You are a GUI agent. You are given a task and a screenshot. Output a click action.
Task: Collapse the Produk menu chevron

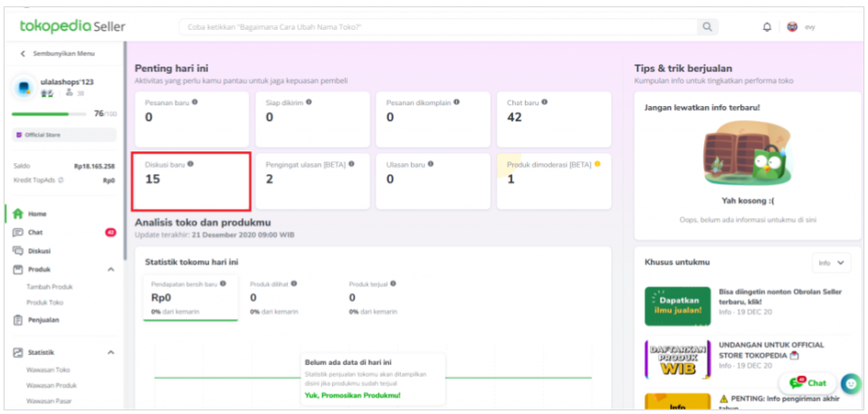click(x=110, y=270)
